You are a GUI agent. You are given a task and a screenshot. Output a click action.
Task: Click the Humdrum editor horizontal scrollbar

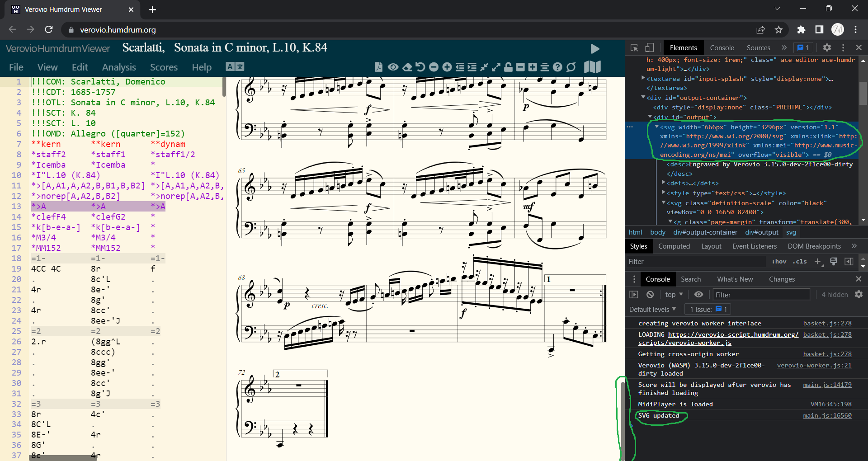(63, 458)
